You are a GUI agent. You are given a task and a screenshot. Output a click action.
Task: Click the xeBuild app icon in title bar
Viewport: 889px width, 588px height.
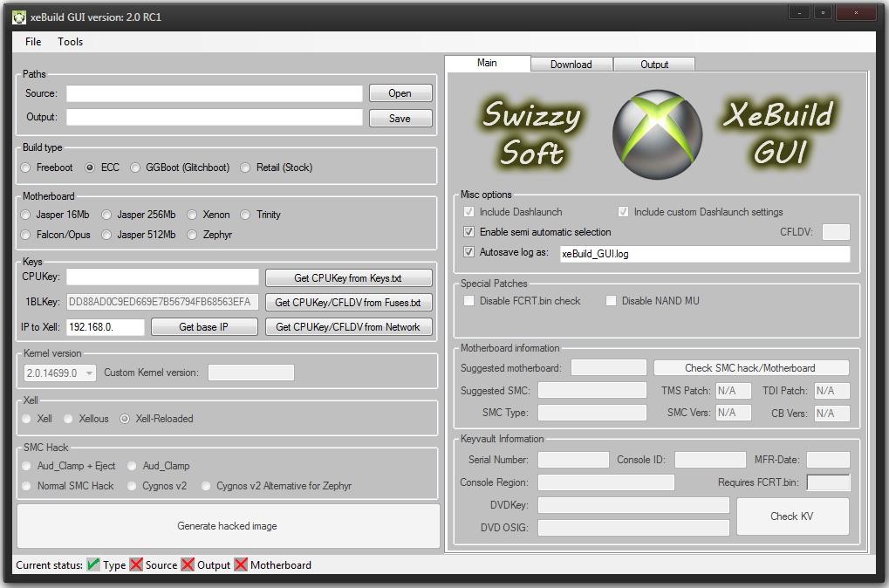click(19, 17)
